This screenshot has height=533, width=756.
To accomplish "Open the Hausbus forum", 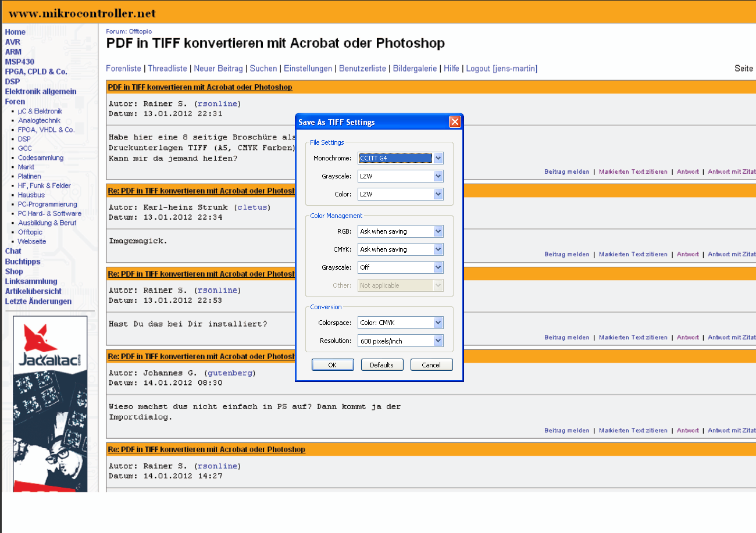I will [x=31, y=195].
